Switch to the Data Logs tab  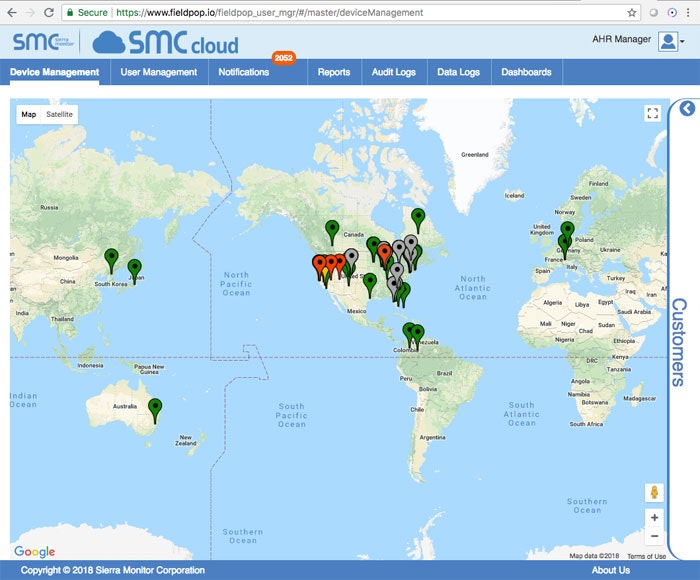click(458, 72)
